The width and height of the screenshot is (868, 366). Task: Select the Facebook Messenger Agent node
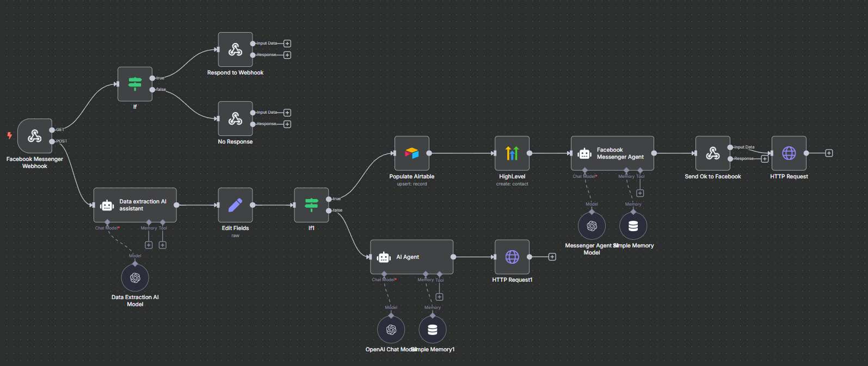click(612, 153)
